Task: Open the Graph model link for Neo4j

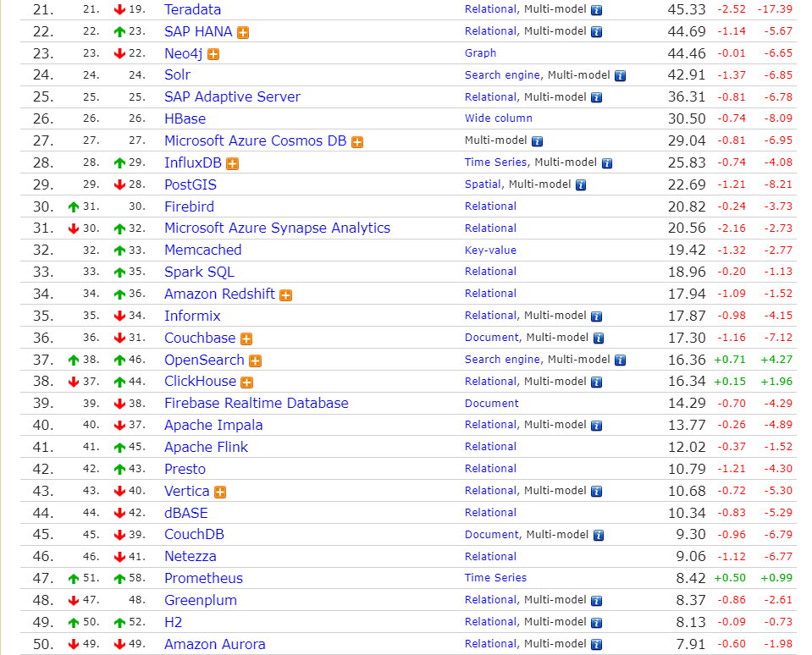Action: pos(481,52)
